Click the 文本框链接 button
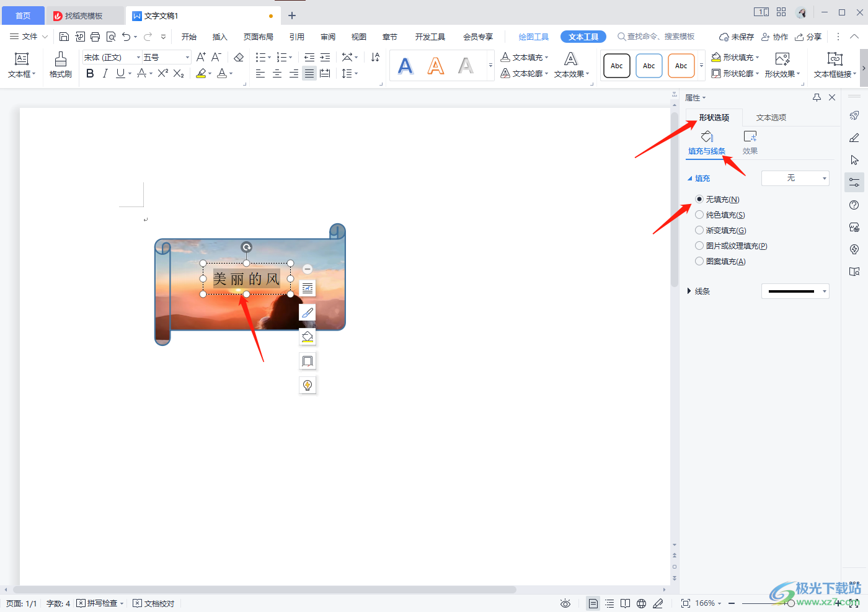Viewport: 868px width, 612px height. pyautogui.click(x=835, y=65)
